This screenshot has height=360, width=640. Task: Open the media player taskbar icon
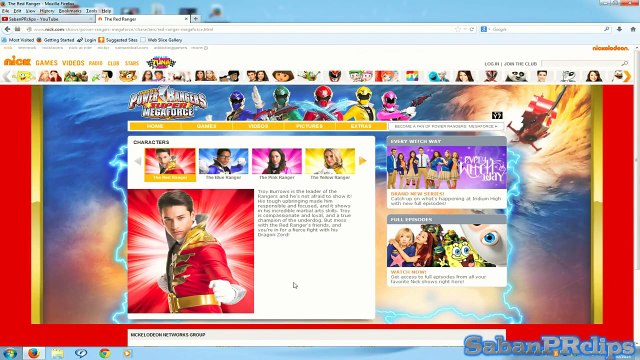[x=128, y=353]
